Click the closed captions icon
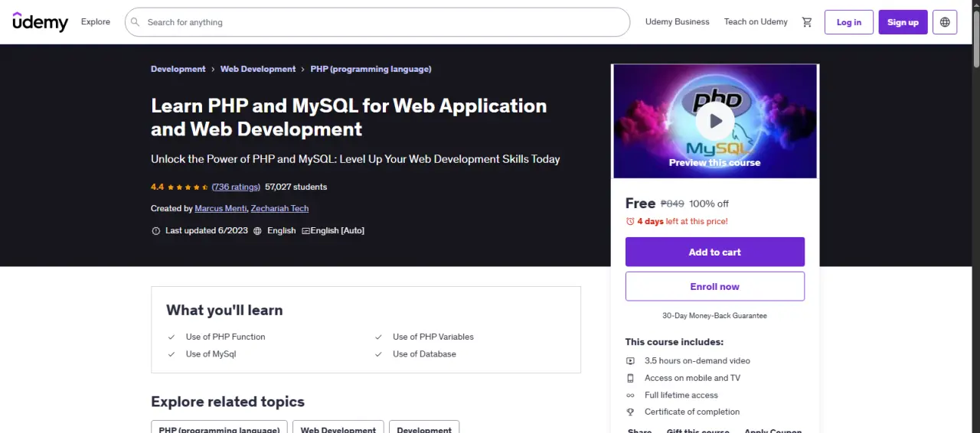980x433 pixels. coord(306,230)
